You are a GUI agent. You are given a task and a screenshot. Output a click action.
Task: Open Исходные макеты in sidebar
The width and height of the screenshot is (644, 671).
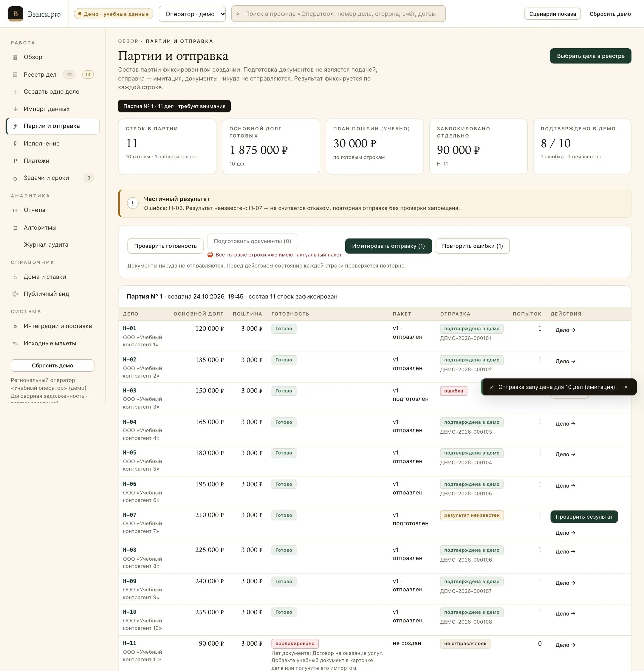53,343
